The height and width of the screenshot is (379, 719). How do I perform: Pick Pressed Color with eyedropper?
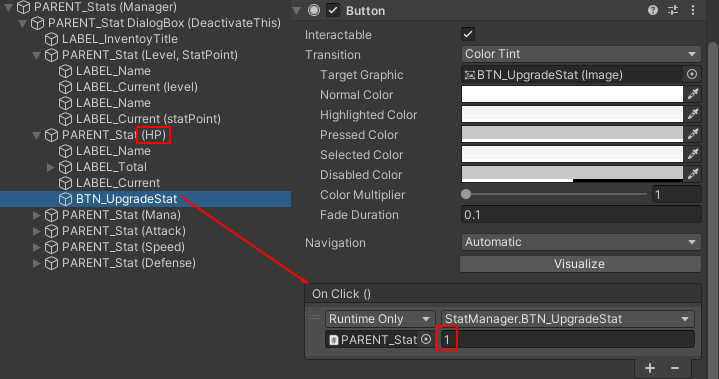(x=693, y=134)
